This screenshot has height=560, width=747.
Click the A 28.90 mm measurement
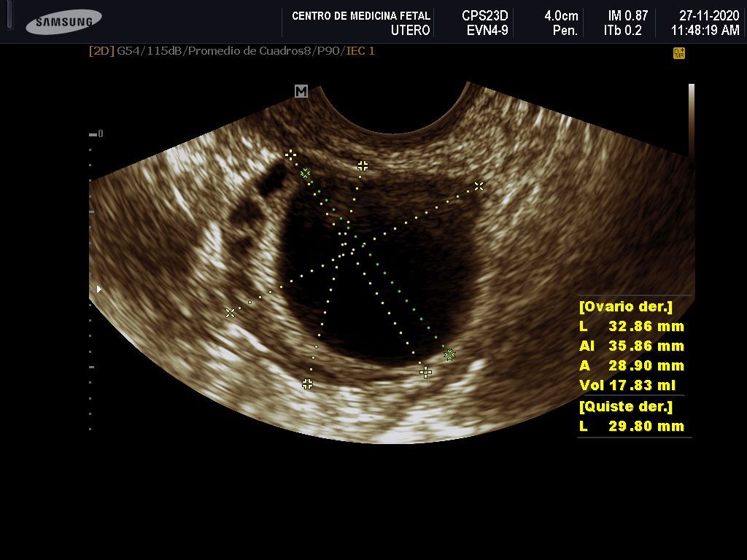(632, 366)
